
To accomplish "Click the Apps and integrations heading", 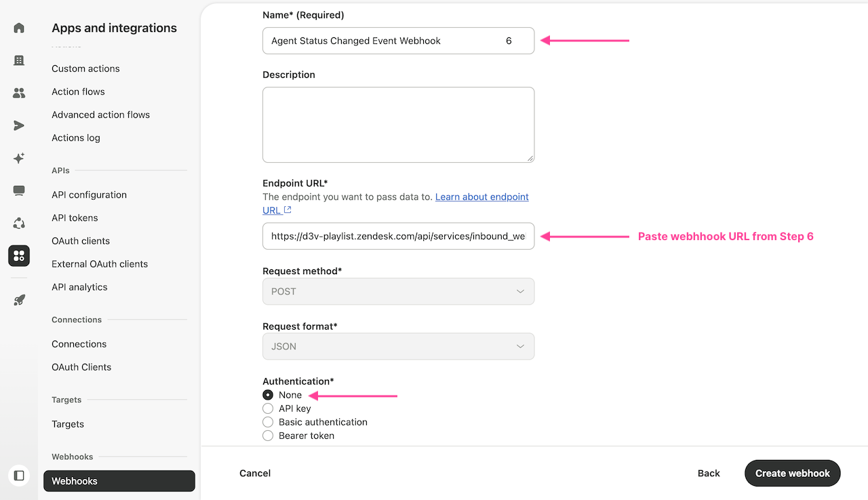I will (114, 28).
